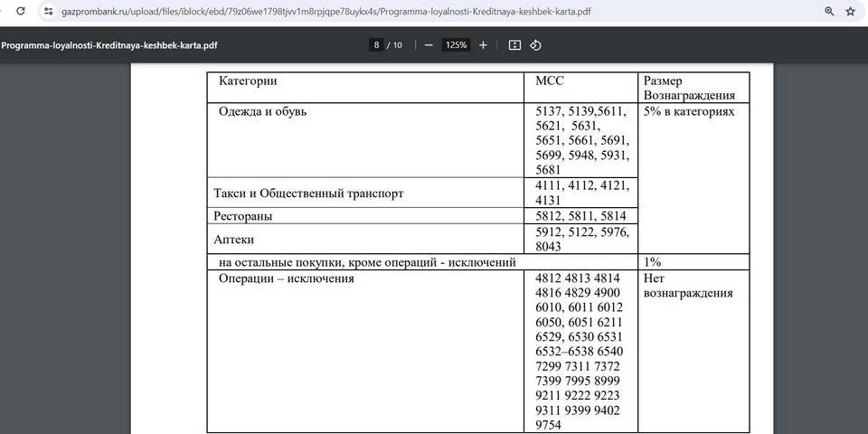Click the "Нет вознаграждения" cell

click(688, 287)
